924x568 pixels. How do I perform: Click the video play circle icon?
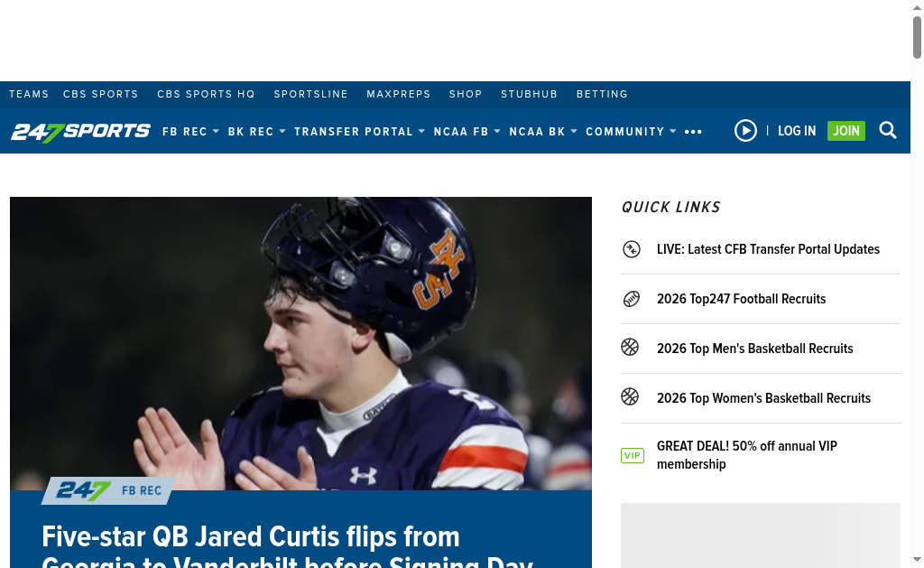click(x=745, y=130)
